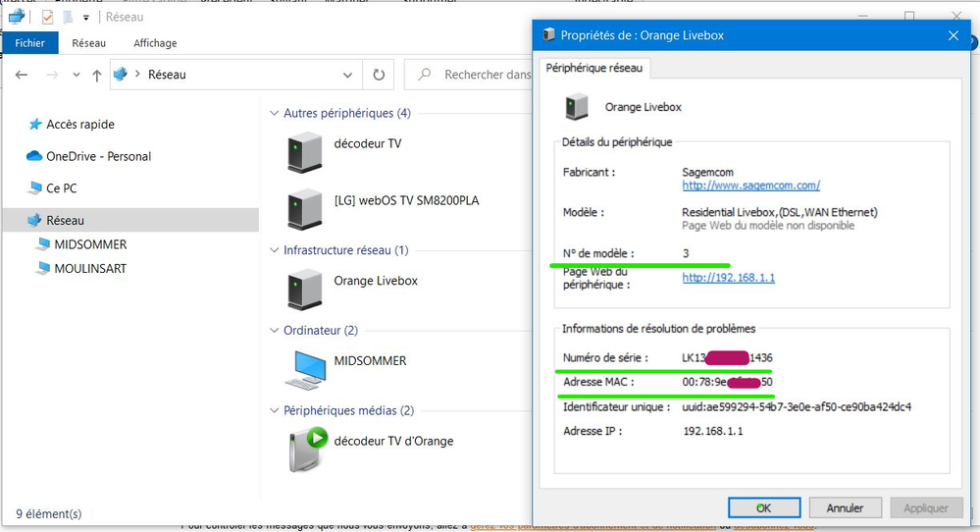This screenshot has height=532, width=980.
Task: Click the properties checkmark quick access icon
Action: click(x=48, y=17)
